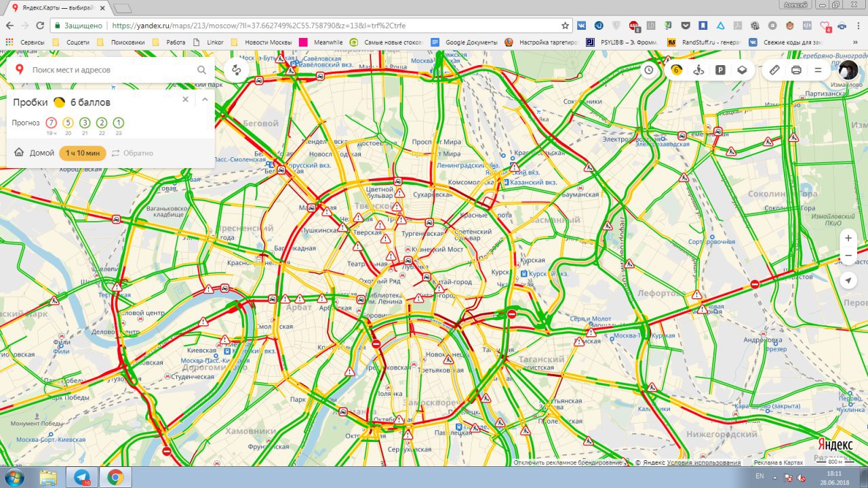The image size is (868, 488).
Task: Select the 20 forecast circle showing 5
Action: tap(68, 123)
